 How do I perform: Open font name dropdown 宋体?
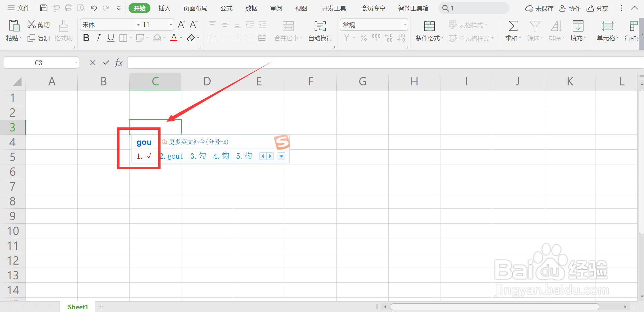[138, 25]
